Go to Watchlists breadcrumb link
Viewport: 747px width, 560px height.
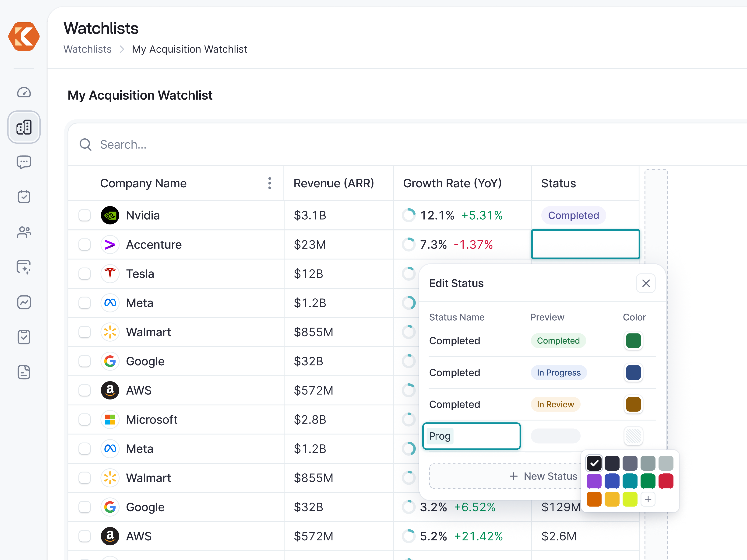88,49
